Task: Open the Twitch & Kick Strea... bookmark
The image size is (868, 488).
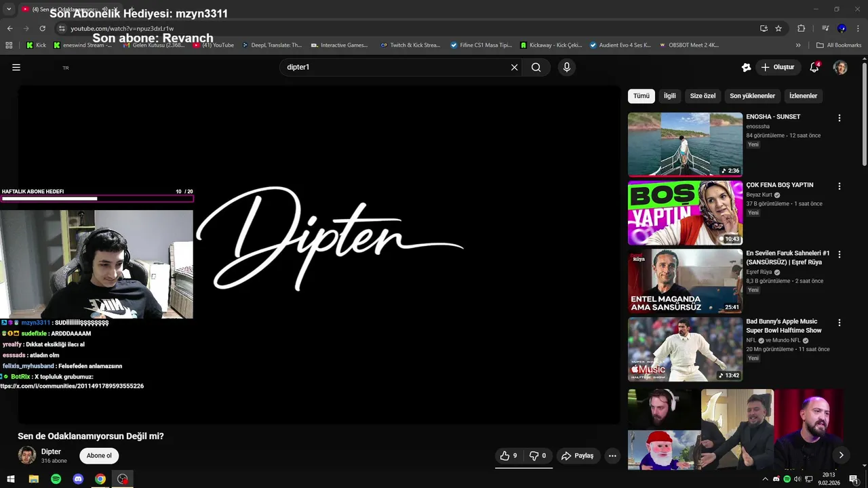Action: 410,45
